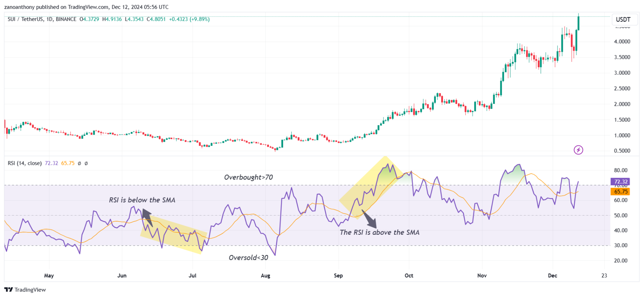This screenshot has height=297, width=644.
Task: Select 'The RSI is above the SMA' annotation
Action: (x=379, y=232)
